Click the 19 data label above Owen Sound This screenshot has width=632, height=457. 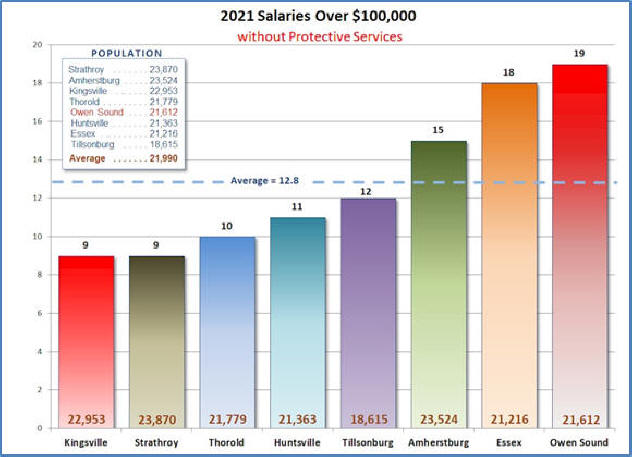click(579, 53)
